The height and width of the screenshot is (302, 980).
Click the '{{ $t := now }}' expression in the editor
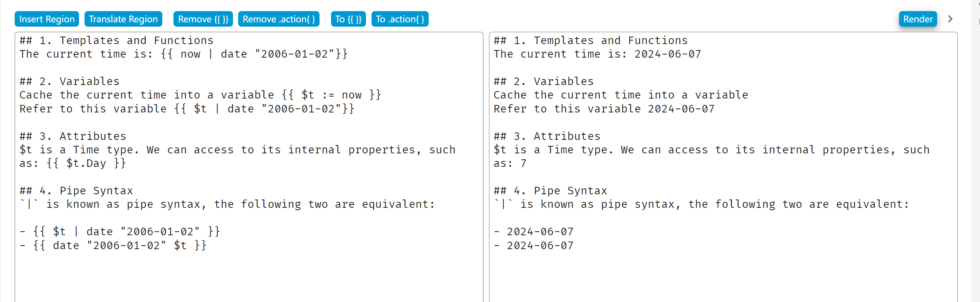pos(331,95)
